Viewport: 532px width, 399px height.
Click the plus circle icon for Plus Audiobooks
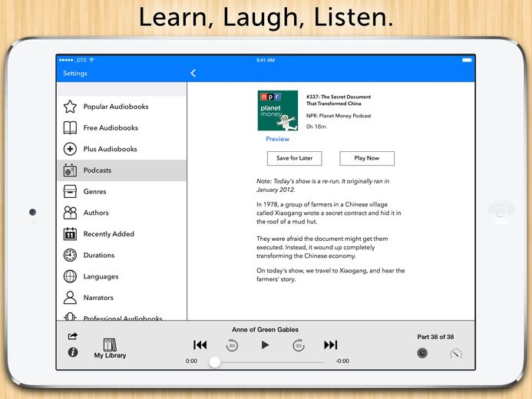pos(70,149)
